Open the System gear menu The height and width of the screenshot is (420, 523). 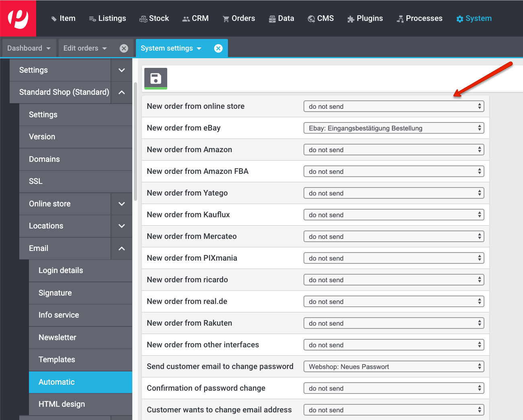point(474,18)
